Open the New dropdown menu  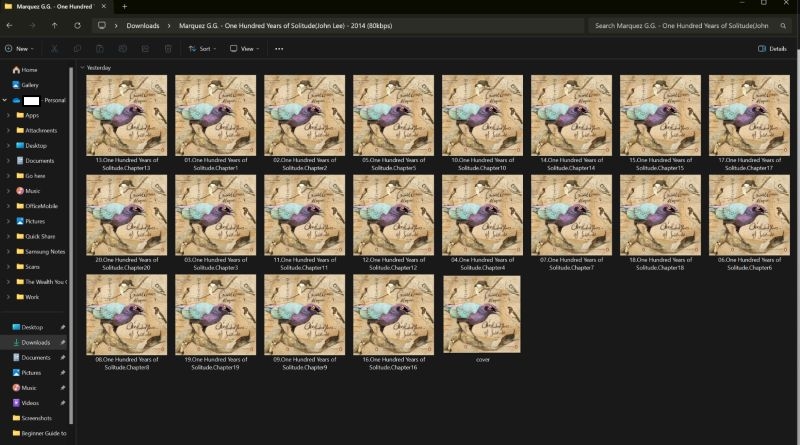click(19, 48)
